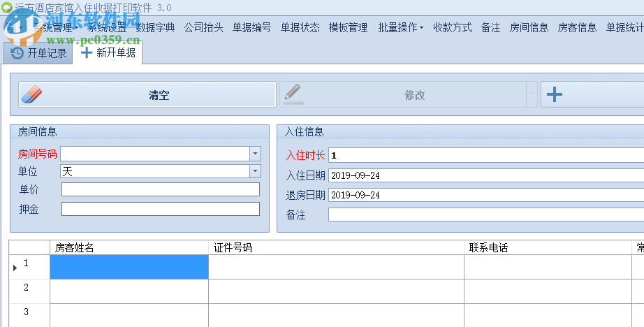Screen dimensions: 644x327
Task: Click the 证件号码 column header
Action: pos(337,248)
